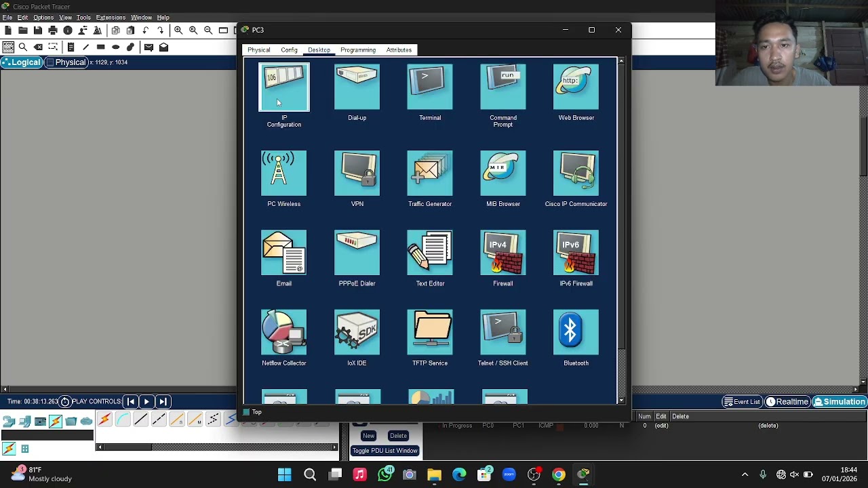Switch to Realtime mode
Screen dimensions: 868x488
click(787, 402)
